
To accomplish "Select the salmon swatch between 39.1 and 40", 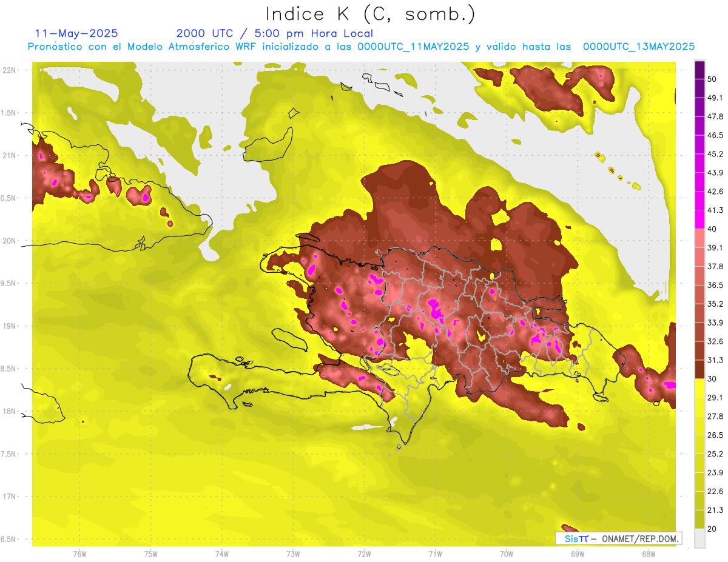I will (x=699, y=238).
